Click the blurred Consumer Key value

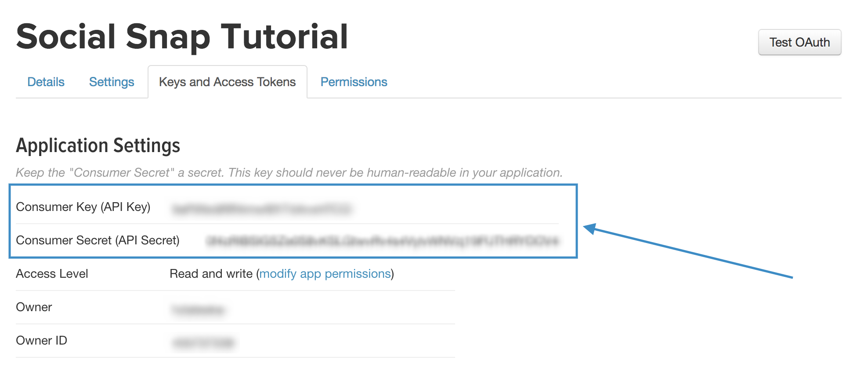point(262,209)
